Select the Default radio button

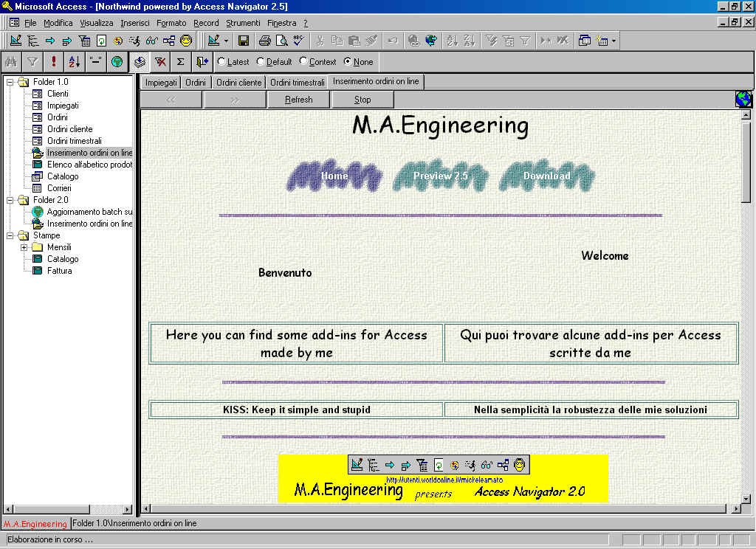point(261,62)
